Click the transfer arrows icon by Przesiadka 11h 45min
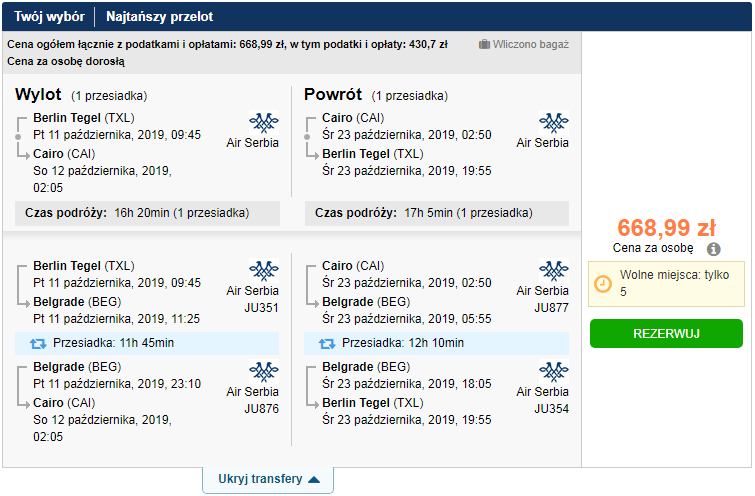The height and width of the screenshot is (496, 755). click(x=38, y=343)
